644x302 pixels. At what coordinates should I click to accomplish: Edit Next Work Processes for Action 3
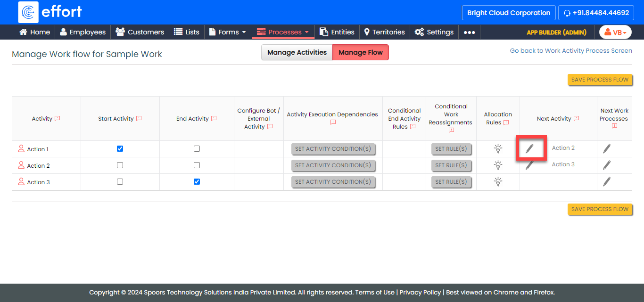607,181
